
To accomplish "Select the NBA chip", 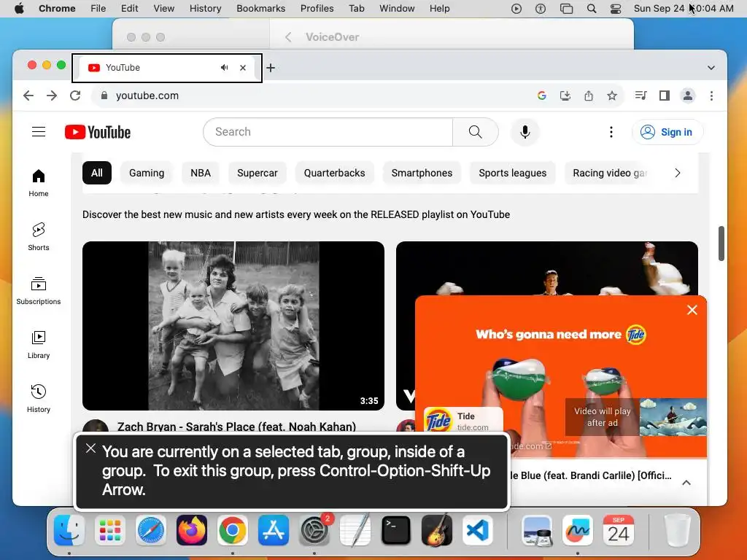I will (201, 173).
